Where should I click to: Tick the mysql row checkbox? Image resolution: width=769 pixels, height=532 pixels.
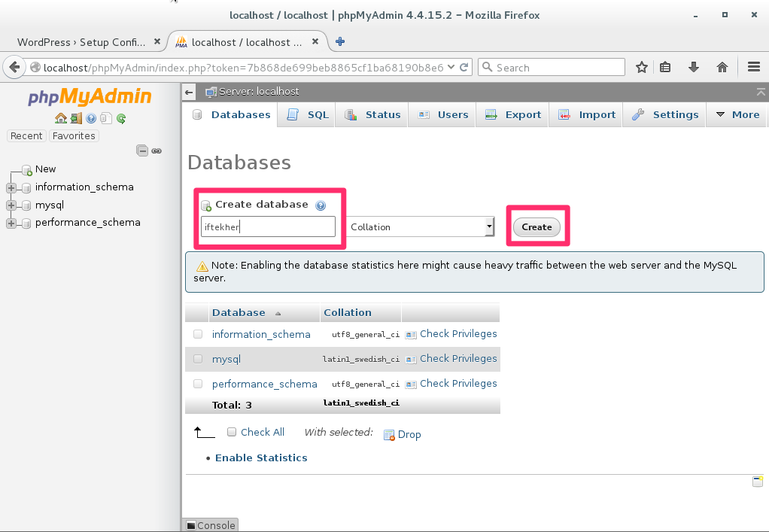click(198, 359)
